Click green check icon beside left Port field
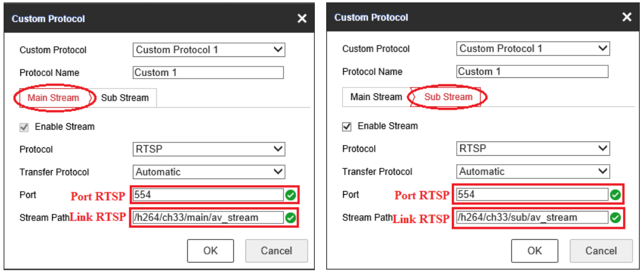Viewport: 644px width, 272px height. (x=290, y=195)
